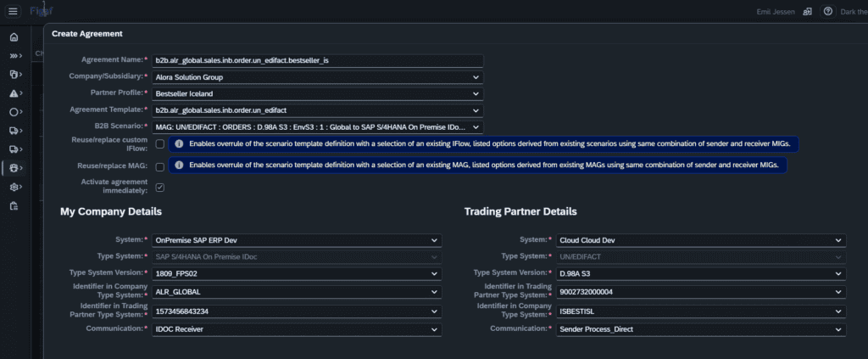Click the Trading Partner Details heading
The image size is (868, 359).
click(520, 211)
